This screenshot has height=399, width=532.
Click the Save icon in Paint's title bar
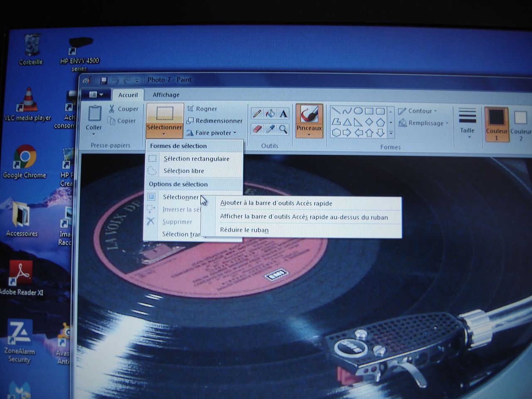104,80
